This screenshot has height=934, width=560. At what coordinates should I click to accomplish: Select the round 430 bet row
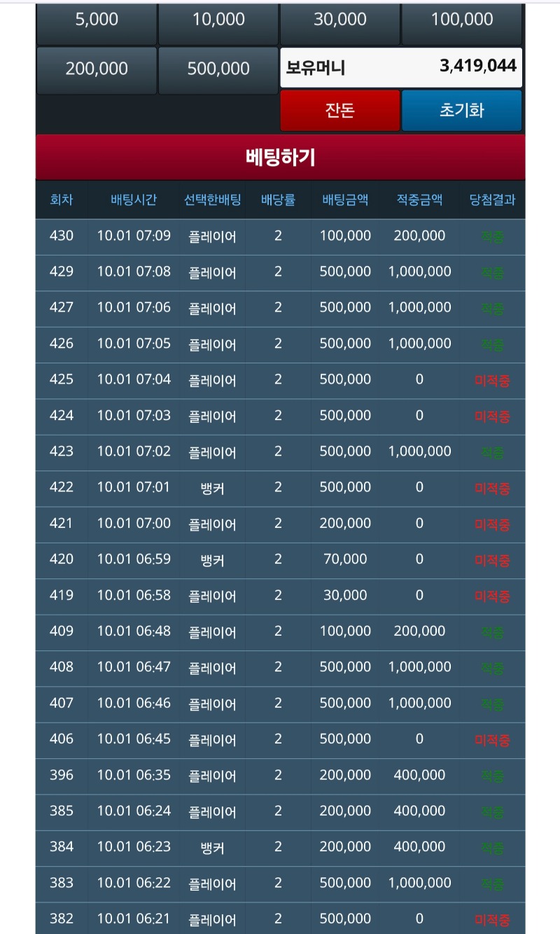click(280, 236)
